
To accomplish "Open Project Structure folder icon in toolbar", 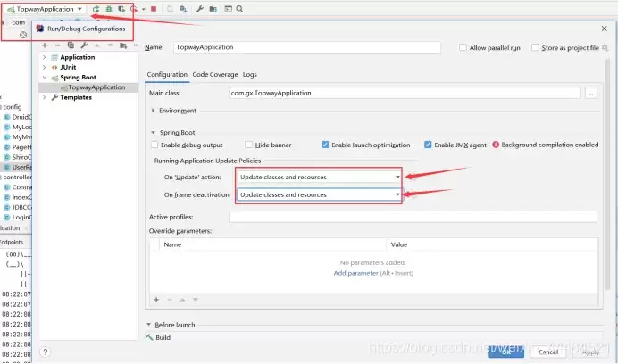I will pos(213,9).
